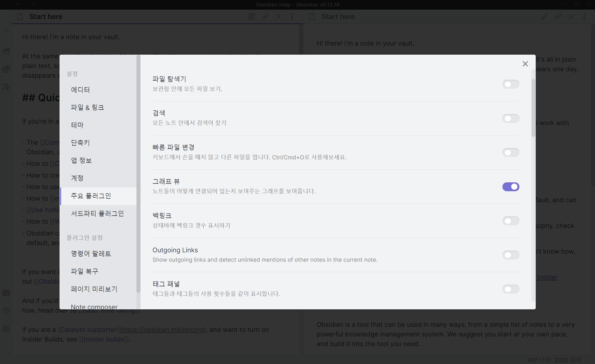Toggle preview mode in left pane header

(x=252, y=17)
